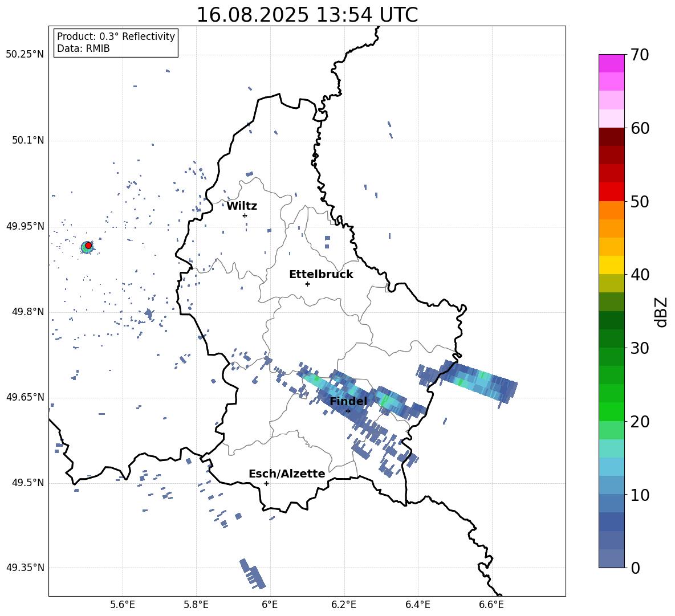This screenshot has width=675, height=616.
Task: Pick the yellow swatch just above 40
Action: [x=611, y=266]
